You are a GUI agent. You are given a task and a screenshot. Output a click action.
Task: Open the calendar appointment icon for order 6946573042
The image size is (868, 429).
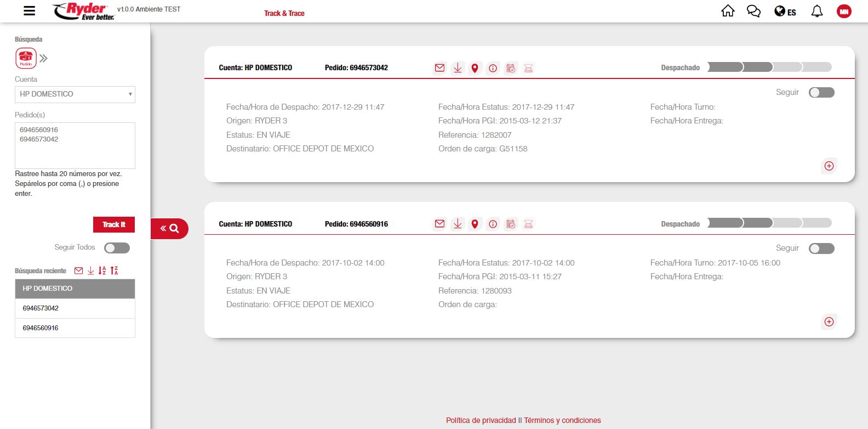click(x=511, y=68)
